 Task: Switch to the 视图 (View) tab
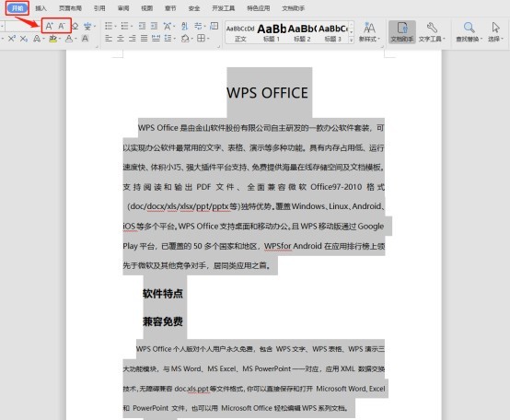tap(146, 8)
